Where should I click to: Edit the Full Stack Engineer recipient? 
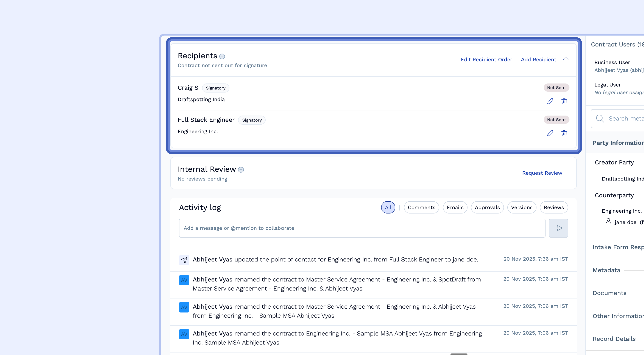(x=550, y=133)
